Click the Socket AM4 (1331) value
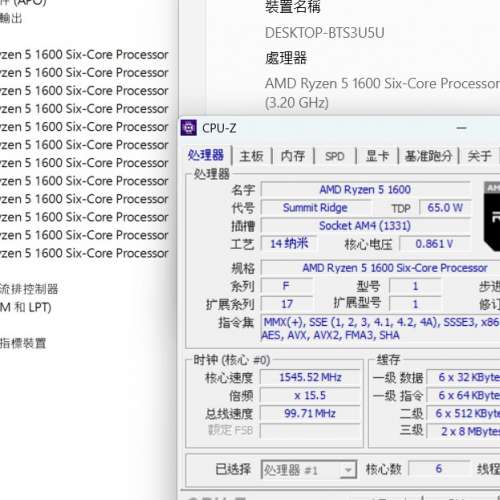This screenshot has width=500, height=500. coord(365,226)
